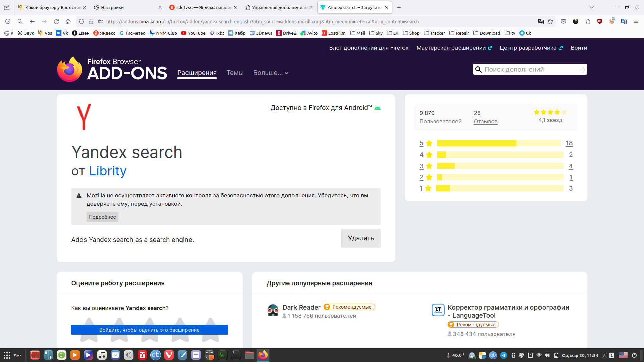Open Telegram from the system tray
Image resolution: width=644 pixels, height=362 pixels.
pyautogui.click(x=503, y=355)
